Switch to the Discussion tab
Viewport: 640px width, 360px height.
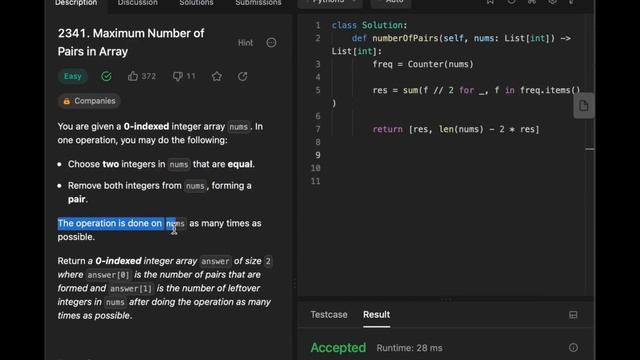pyautogui.click(x=138, y=3)
